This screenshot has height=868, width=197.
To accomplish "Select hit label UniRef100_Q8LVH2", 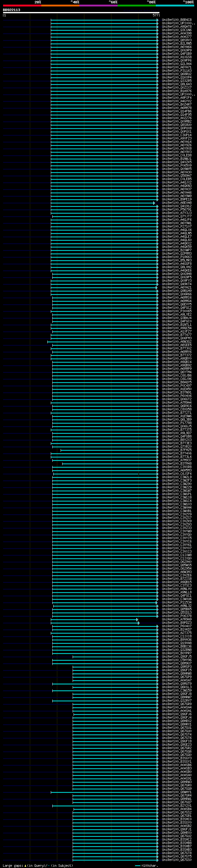I will point(177,267).
